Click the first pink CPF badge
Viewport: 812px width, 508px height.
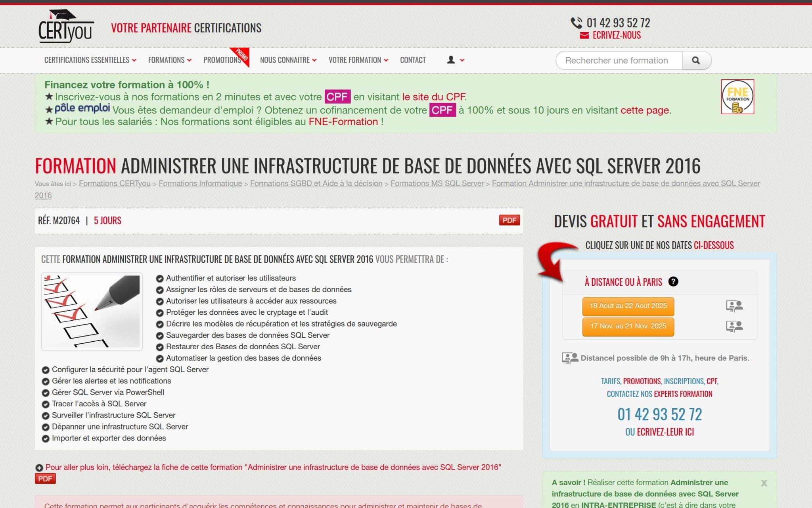pos(337,97)
